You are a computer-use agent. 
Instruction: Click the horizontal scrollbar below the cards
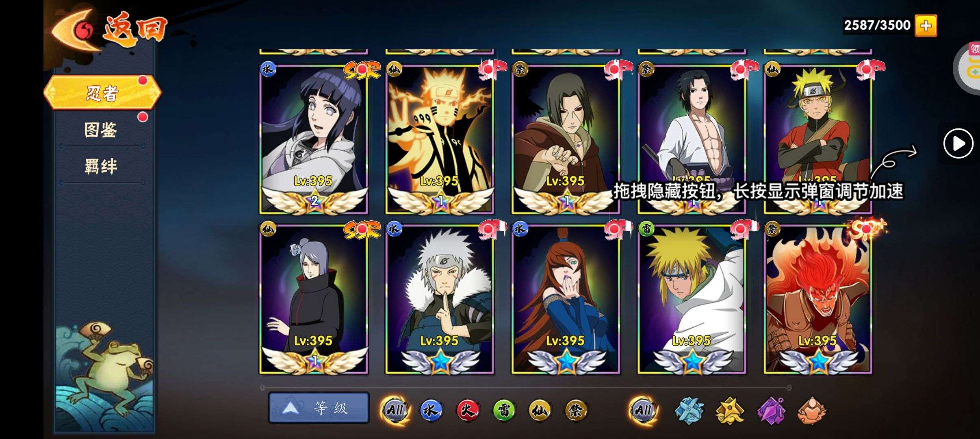point(526,387)
